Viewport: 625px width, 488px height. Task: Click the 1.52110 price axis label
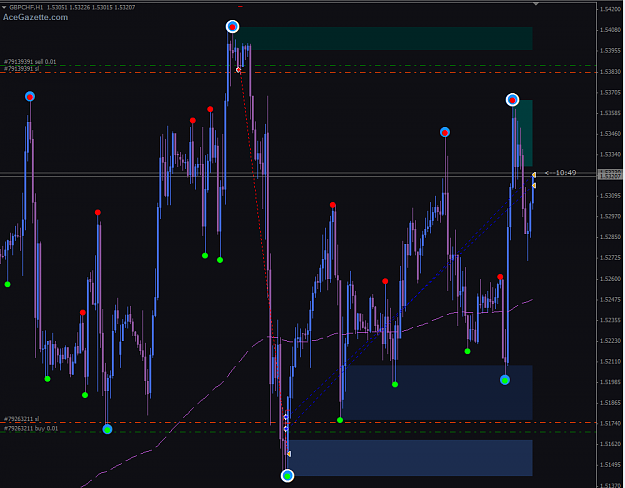coord(610,362)
